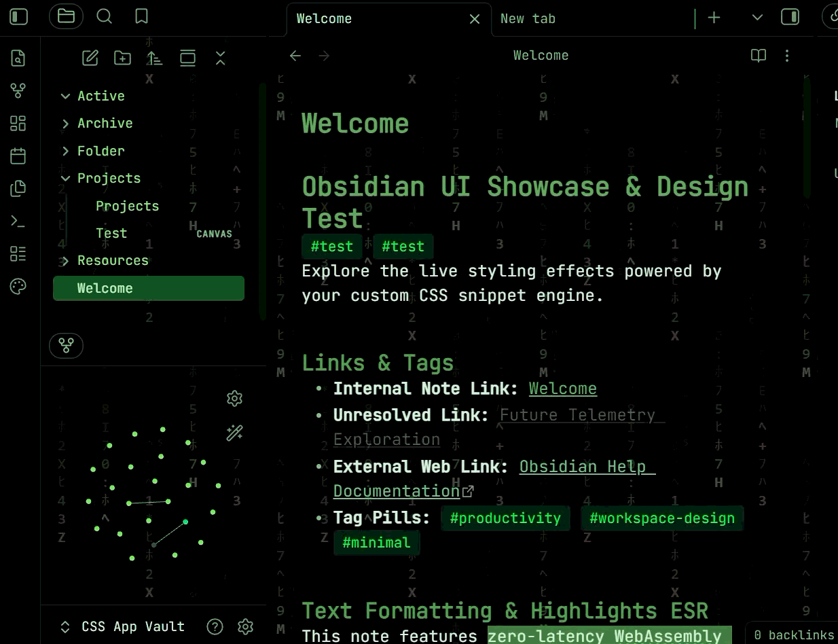The width and height of the screenshot is (838, 644).
Task: Collapse the top-level Projects folder chevron
Action: (x=65, y=178)
